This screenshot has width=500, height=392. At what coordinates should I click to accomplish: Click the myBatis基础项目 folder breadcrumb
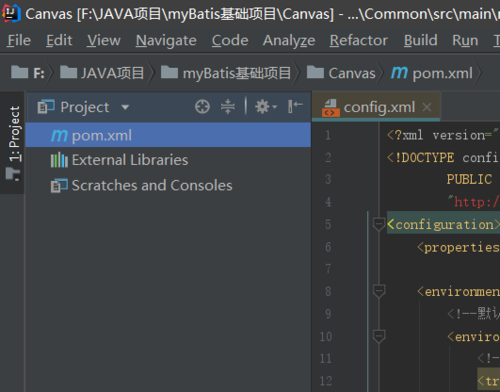click(x=226, y=73)
